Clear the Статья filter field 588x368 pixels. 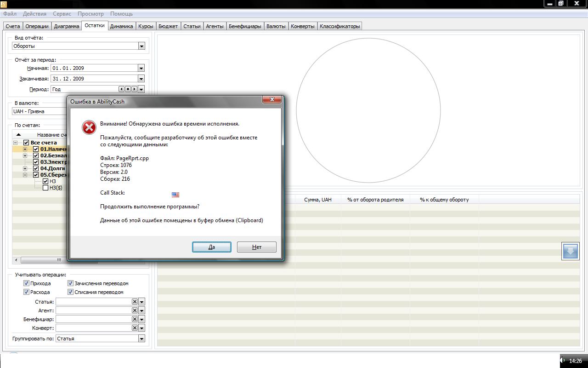click(135, 302)
